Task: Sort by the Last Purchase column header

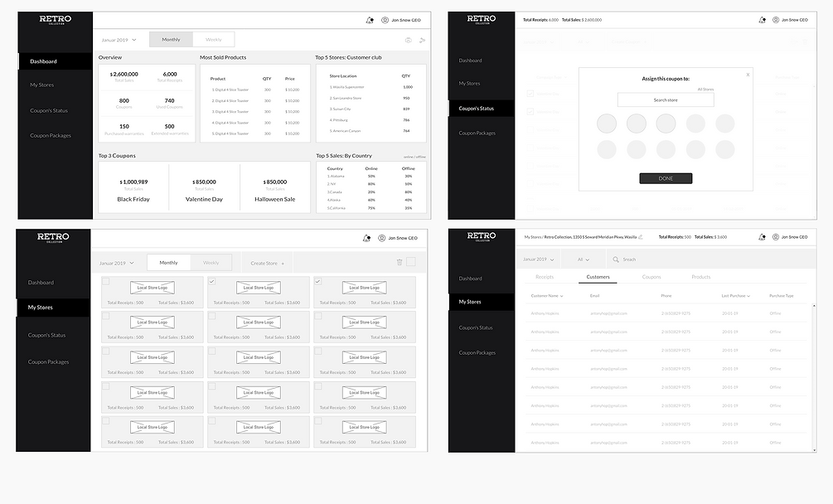Action: point(736,295)
